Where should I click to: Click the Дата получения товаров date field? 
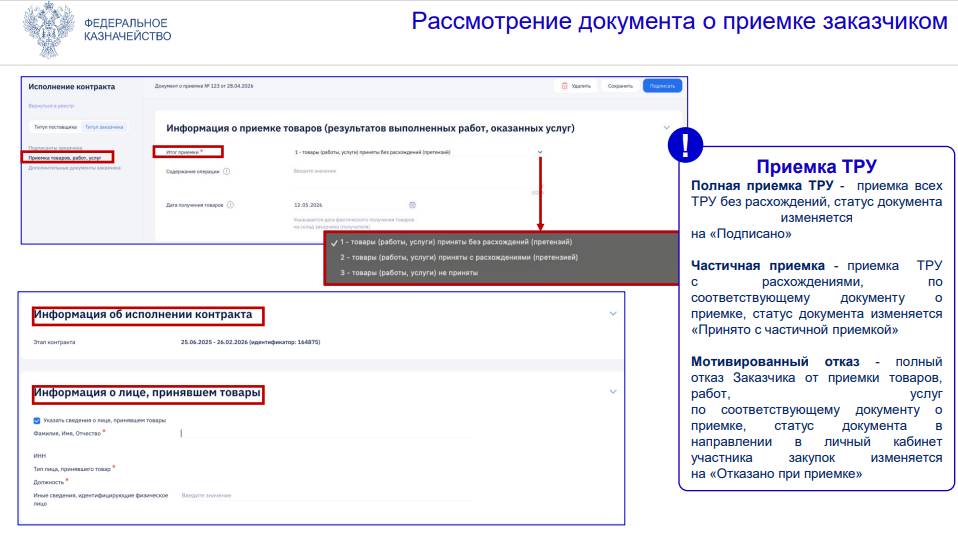(x=354, y=205)
